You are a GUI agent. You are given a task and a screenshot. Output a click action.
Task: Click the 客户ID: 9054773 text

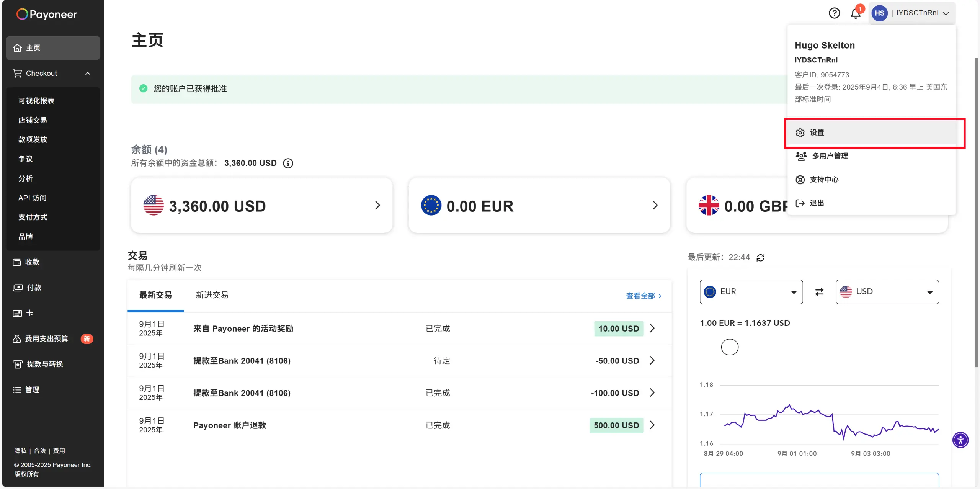(x=822, y=75)
